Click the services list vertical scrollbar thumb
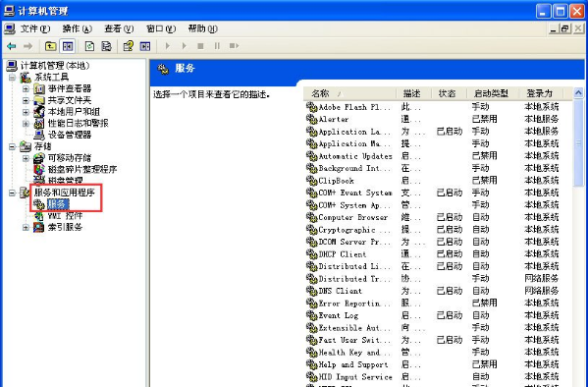This screenshot has width=588, height=387. click(x=578, y=142)
